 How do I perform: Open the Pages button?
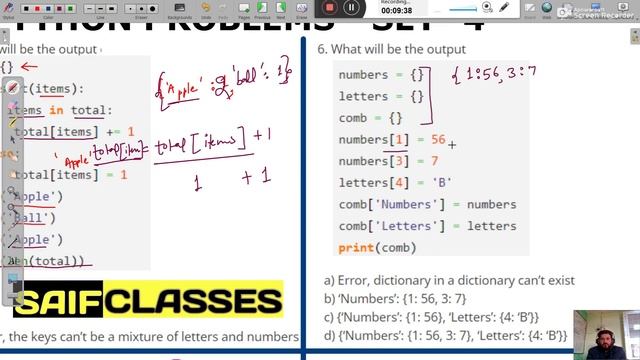[x=244, y=10]
